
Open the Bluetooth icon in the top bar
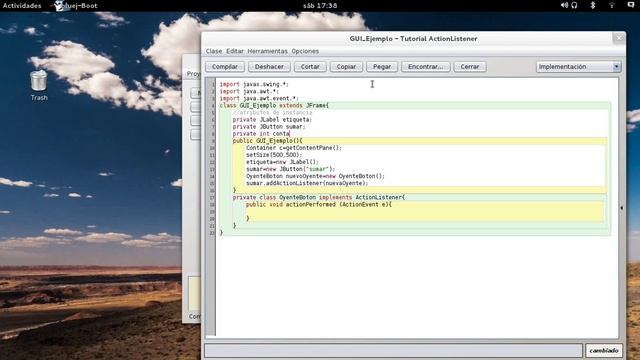point(593,5)
